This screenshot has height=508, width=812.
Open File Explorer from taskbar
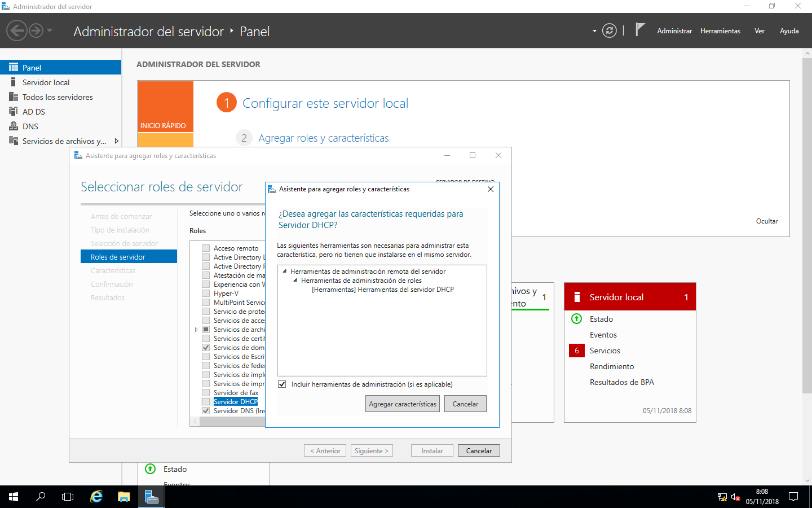(123, 497)
